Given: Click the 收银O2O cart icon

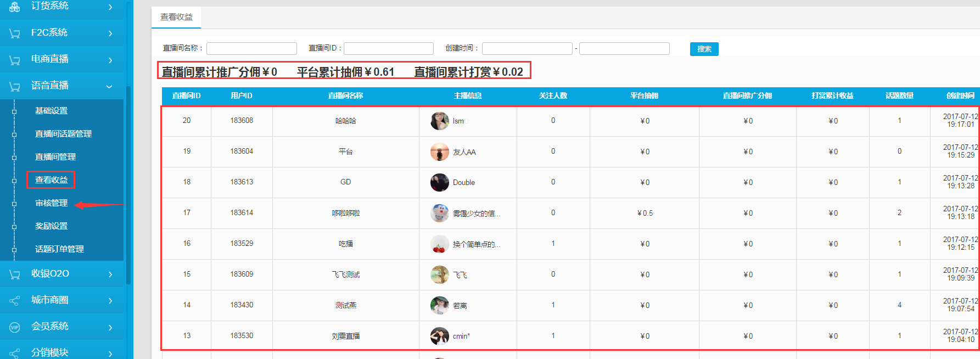Looking at the screenshot, I should [x=15, y=274].
